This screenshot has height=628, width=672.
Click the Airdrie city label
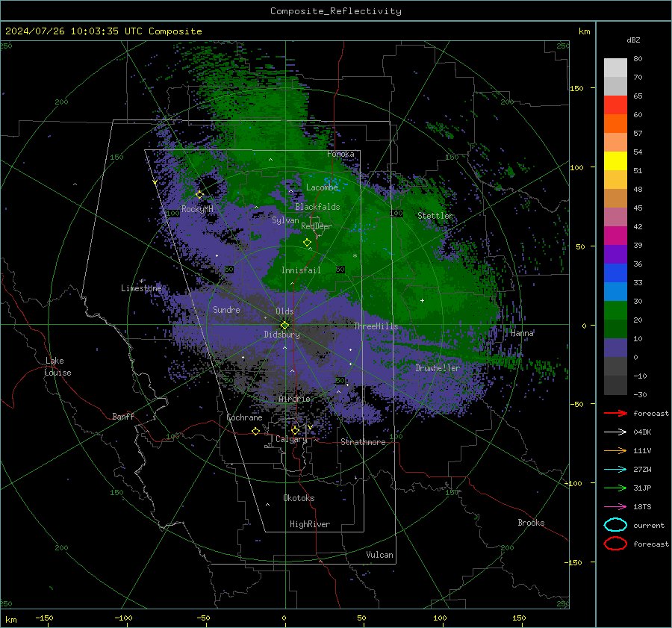click(294, 399)
